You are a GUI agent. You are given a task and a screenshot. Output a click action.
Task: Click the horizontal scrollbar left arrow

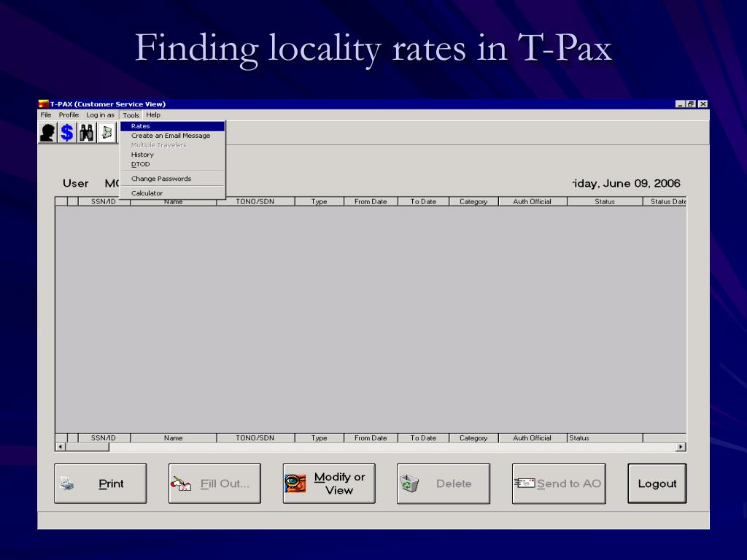coord(60,447)
